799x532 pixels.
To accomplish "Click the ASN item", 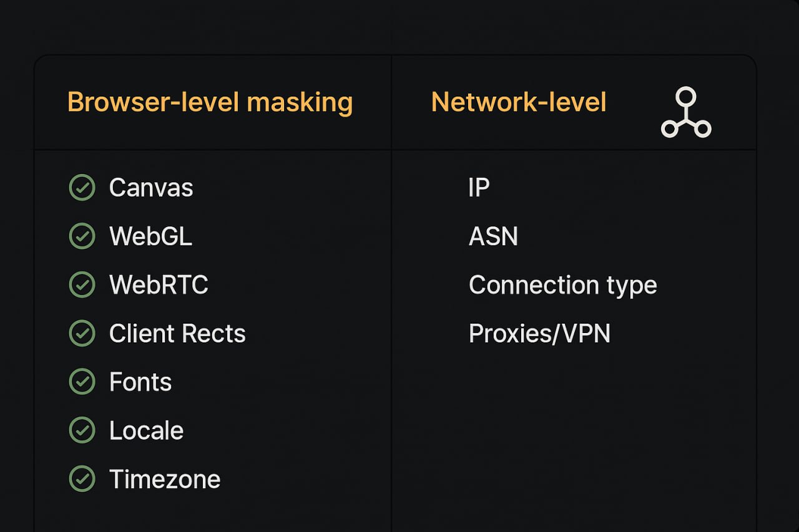I will (x=493, y=236).
